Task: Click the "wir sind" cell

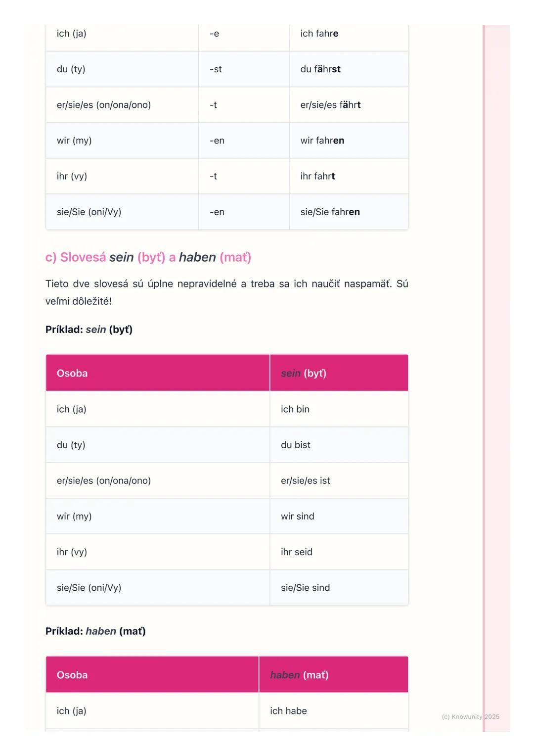Action: click(298, 516)
